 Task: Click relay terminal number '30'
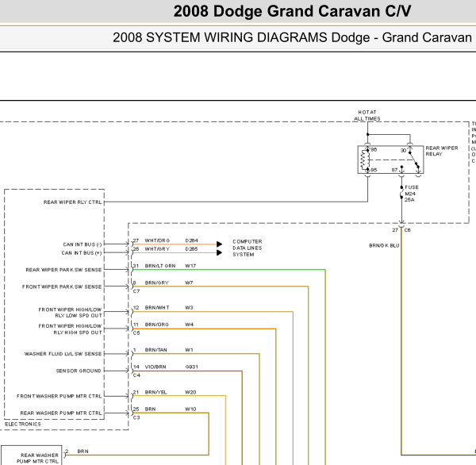click(x=403, y=150)
